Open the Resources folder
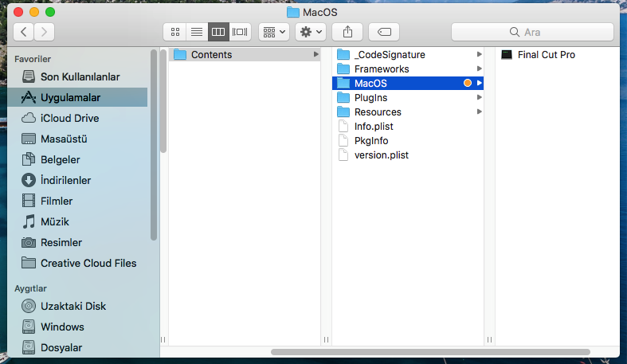Image resolution: width=627 pixels, height=364 pixels. click(378, 112)
